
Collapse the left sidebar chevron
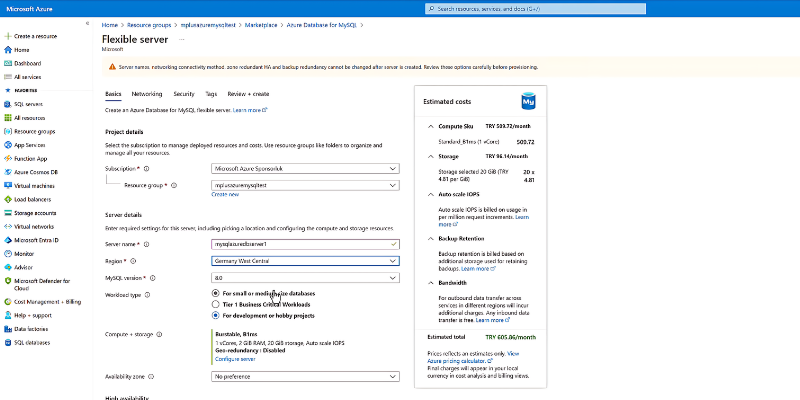point(87,23)
